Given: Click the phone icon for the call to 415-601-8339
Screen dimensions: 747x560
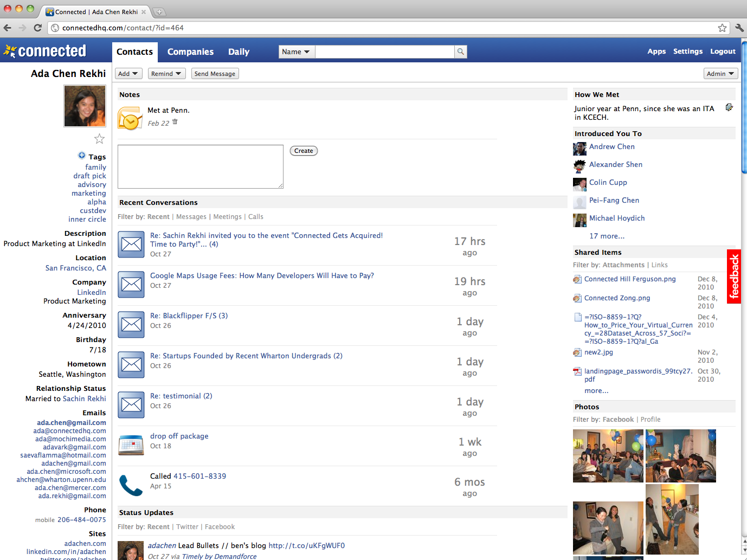Looking at the screenshot, I should pyautogui.click(x=131, y=485).
